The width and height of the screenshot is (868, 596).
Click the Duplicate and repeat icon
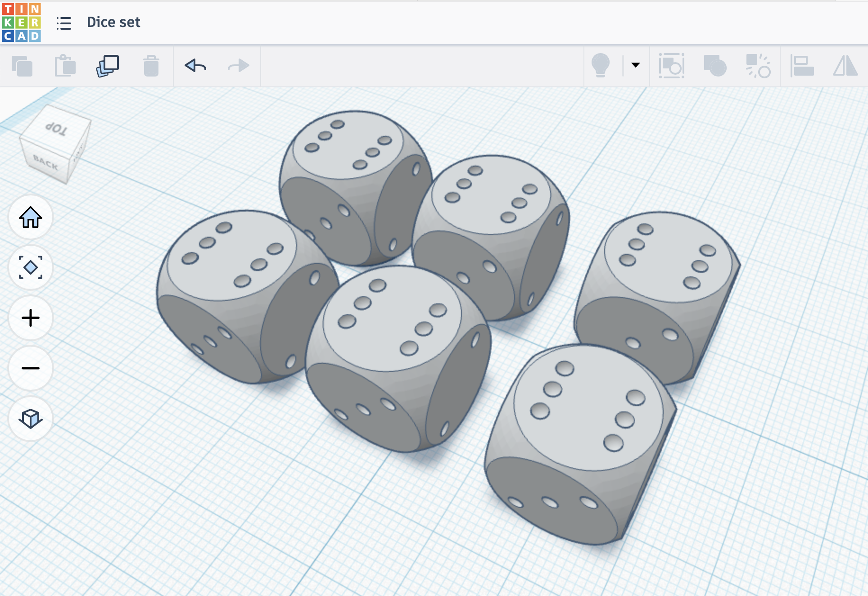pyautogui.click(x=108, y=66)
